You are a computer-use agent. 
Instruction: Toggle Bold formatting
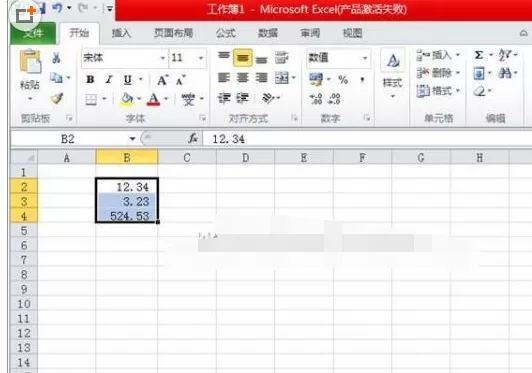pos(90,79)
